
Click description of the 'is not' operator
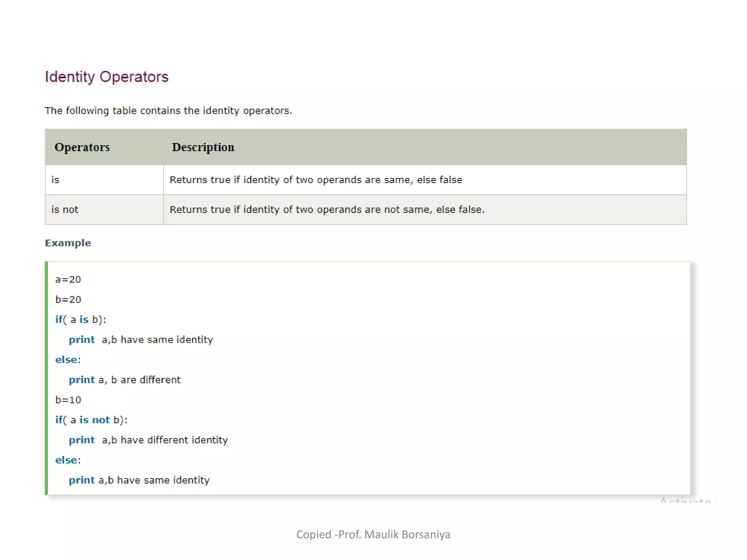pos(327,210)
